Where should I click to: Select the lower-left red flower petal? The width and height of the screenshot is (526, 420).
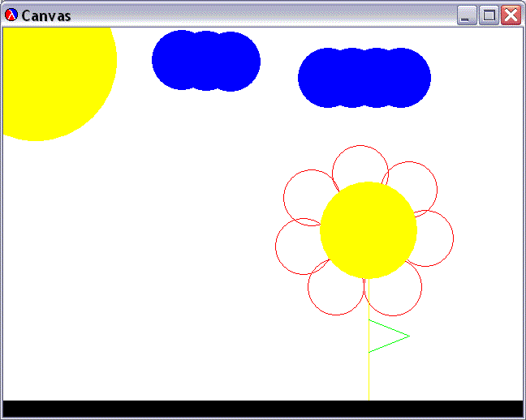coord(333,294)
